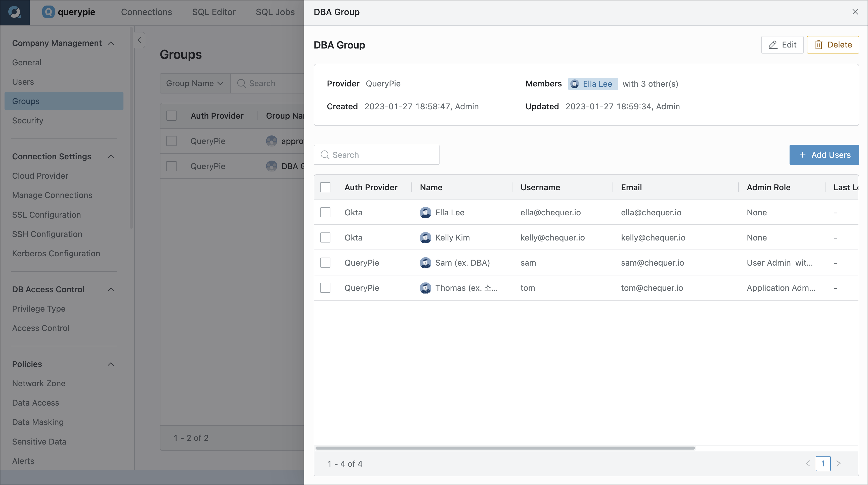Go to the next page arrow
Image resolution: width=868 pixels, height=485 pixels.
tap(838, 464)
